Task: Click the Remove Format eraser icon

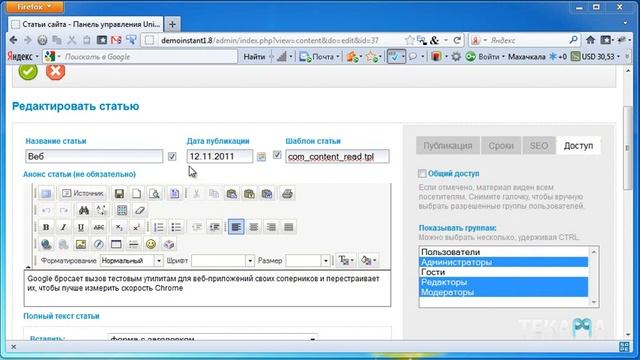Action: [x=140, y=210]
